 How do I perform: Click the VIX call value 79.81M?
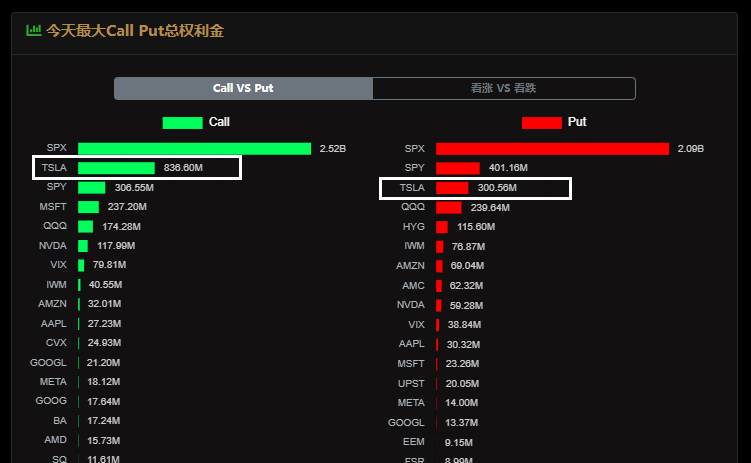pyautogui.click(x=109, y=265)
